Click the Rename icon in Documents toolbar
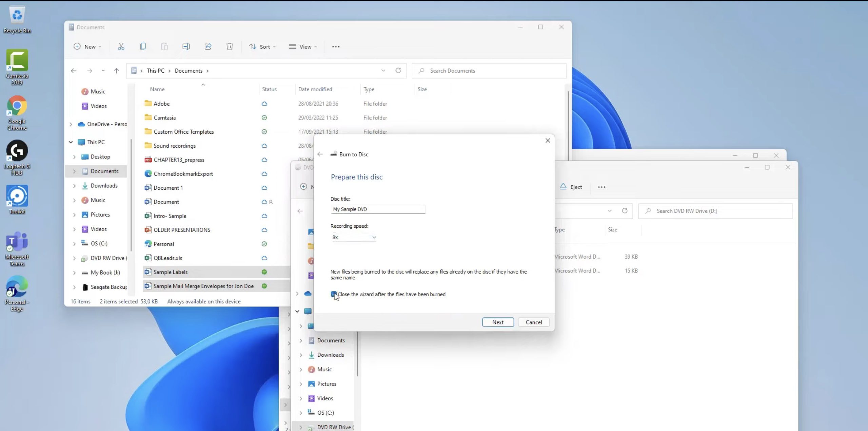The image size is (868, 431). tap(186, 46)
